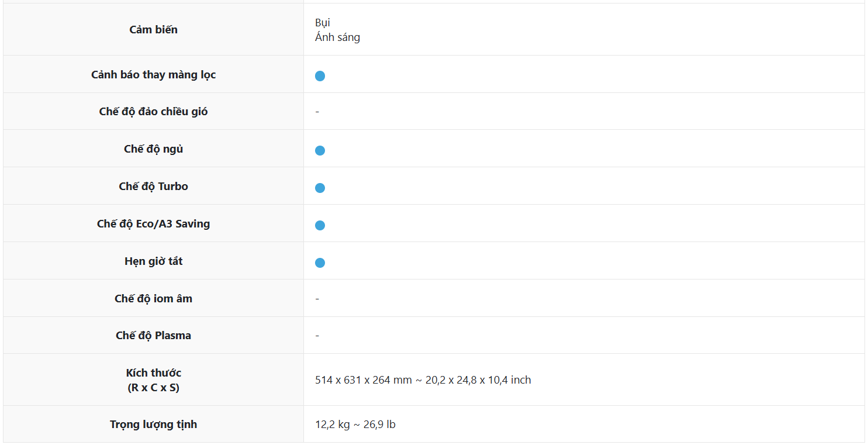Click the Kích thước (R x C x S) label
The height and width of the screenshot is (445, 868).
pyautogui.click(x=153, y=380)
